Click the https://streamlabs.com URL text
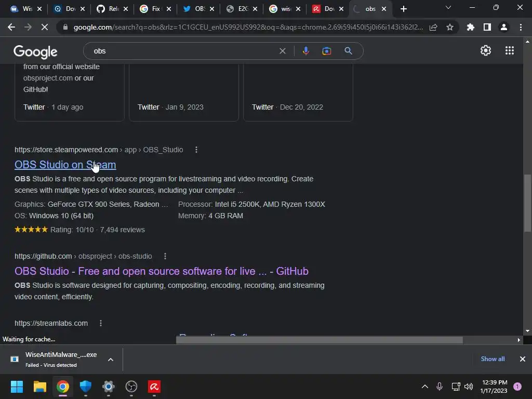 click(x=51, y=323)
